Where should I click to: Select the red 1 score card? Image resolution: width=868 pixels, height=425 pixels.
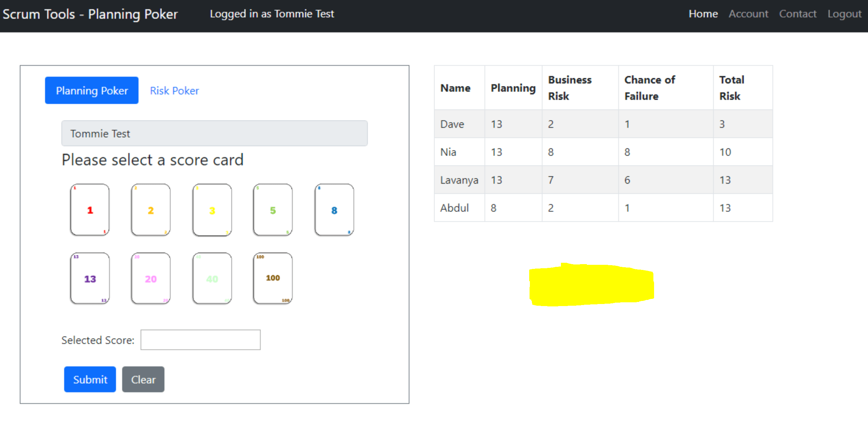click(90, 210)
